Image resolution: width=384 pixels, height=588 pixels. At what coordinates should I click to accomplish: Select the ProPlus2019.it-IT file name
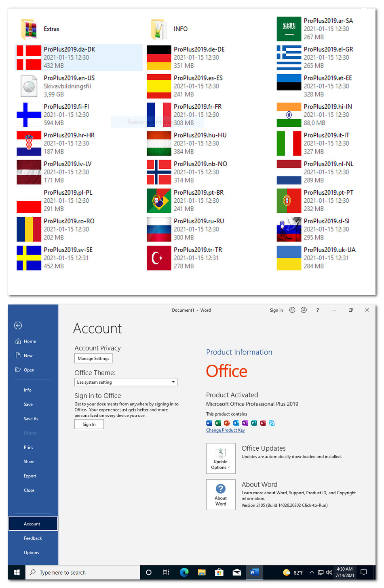[327, 135]
